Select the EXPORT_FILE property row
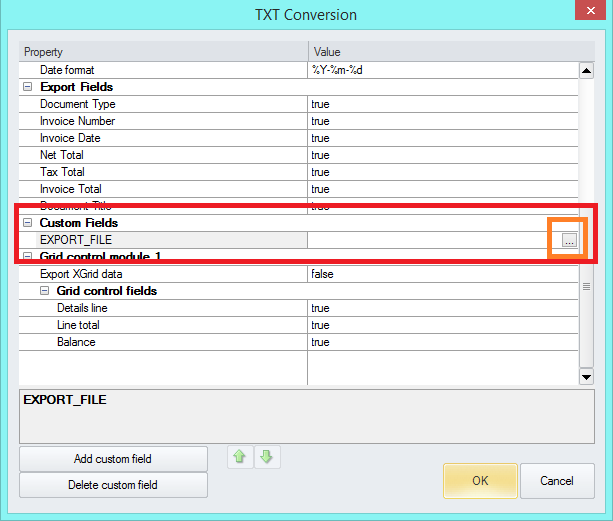Viewport: 613px width, 521px height. point(160,240)
